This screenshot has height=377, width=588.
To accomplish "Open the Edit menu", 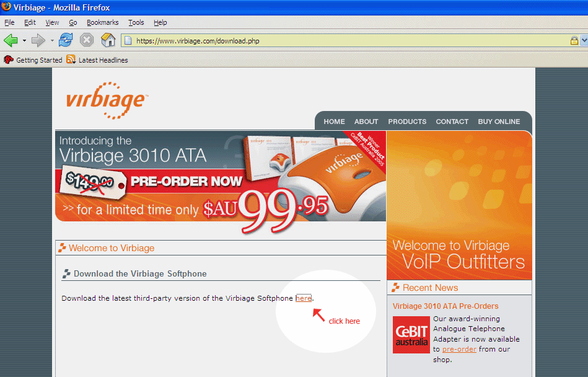I will click(x=30, y=22).
